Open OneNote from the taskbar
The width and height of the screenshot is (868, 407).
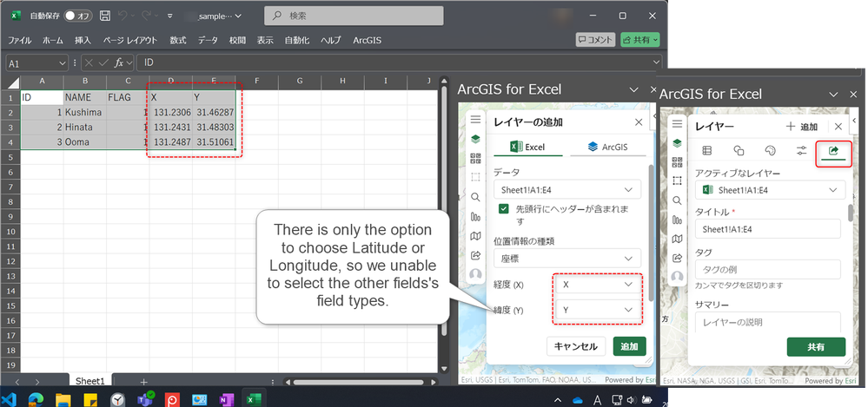tap(227, 398)
